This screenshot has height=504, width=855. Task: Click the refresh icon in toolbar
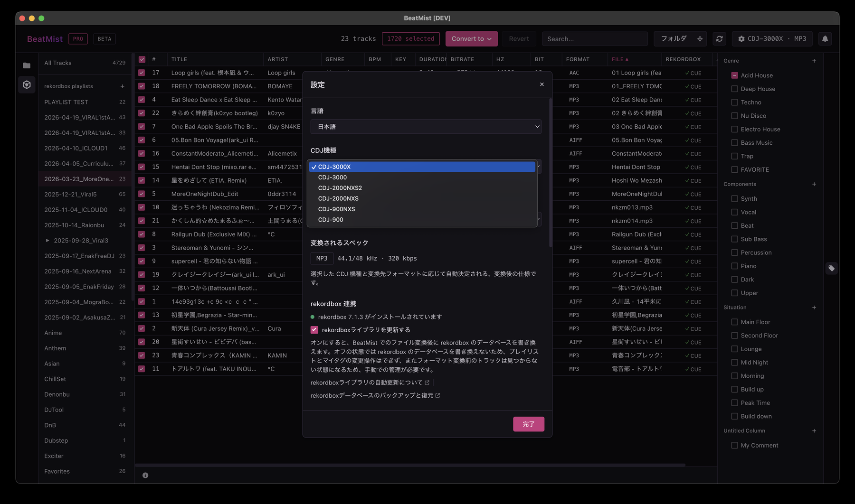pos(719,39)
